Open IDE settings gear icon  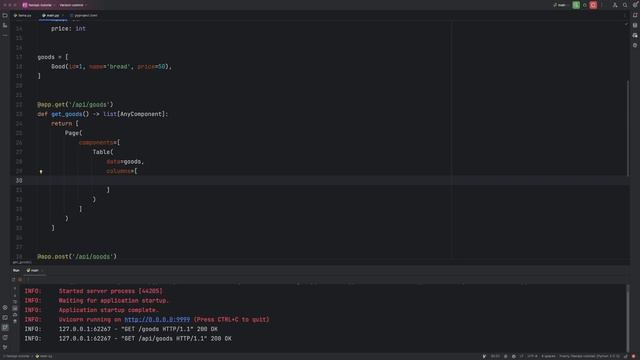(x=635, y=5)
